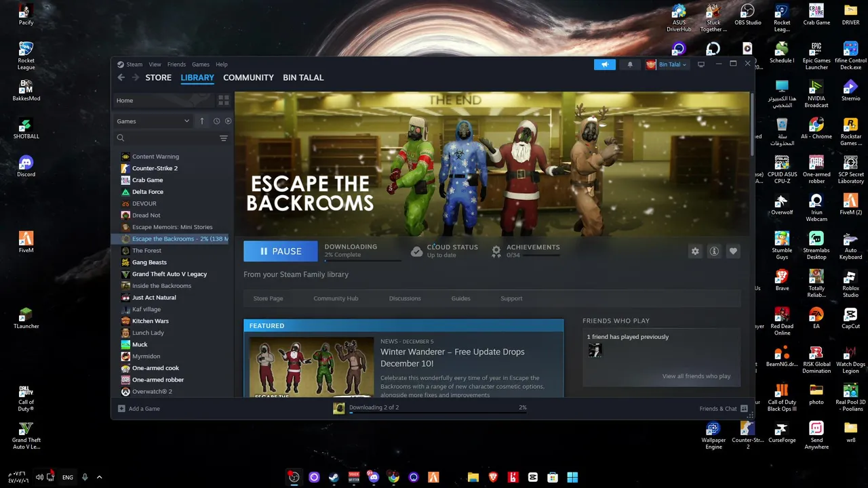This screenshot has width=868, height=488.
Task: Click cloud status icon
Action: coord(416,251)
